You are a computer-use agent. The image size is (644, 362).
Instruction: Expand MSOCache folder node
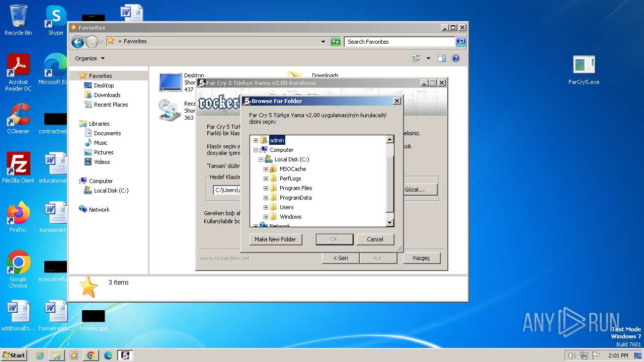tap(266, 169)
